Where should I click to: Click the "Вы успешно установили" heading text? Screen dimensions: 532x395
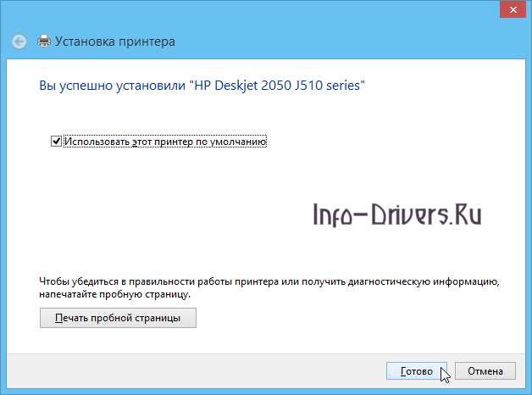pos(113,86)
